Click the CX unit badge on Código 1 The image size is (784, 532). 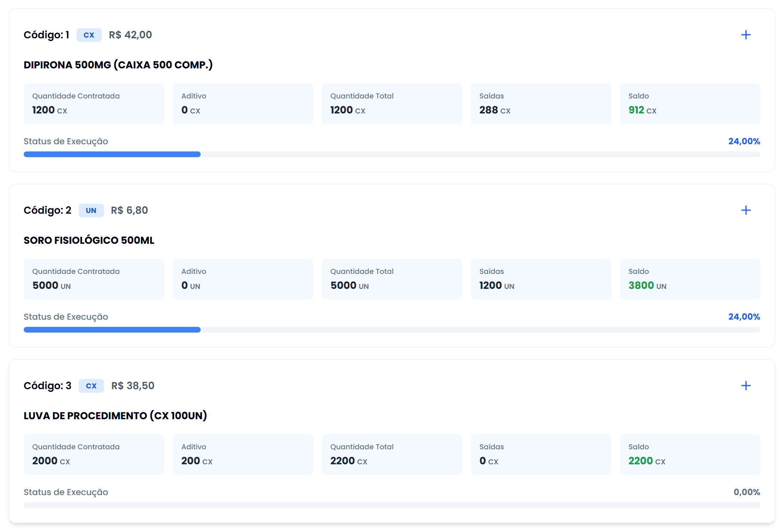[x=89, y=35]
